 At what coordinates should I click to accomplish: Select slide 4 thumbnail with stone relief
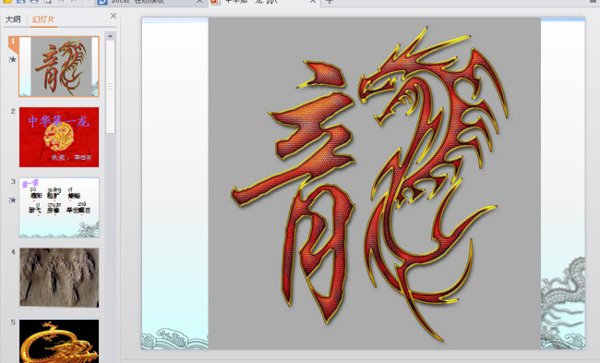[x=59, y=278]
